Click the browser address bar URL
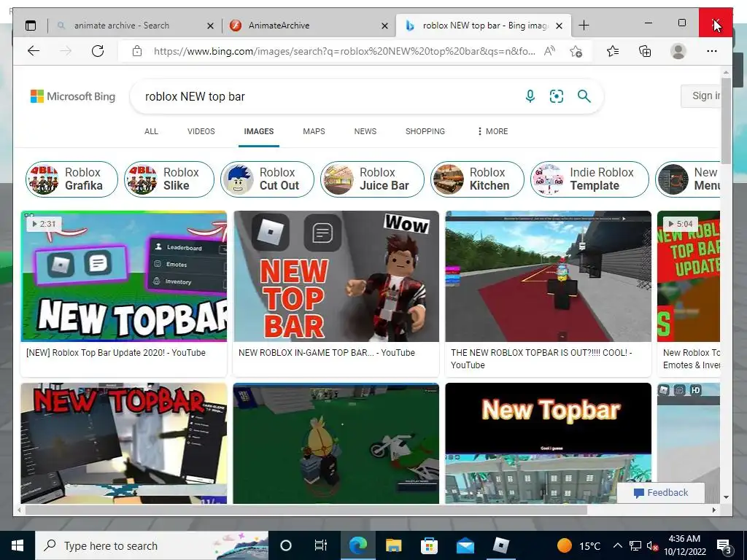Screen dimensions: 747x560 [344, 51]
